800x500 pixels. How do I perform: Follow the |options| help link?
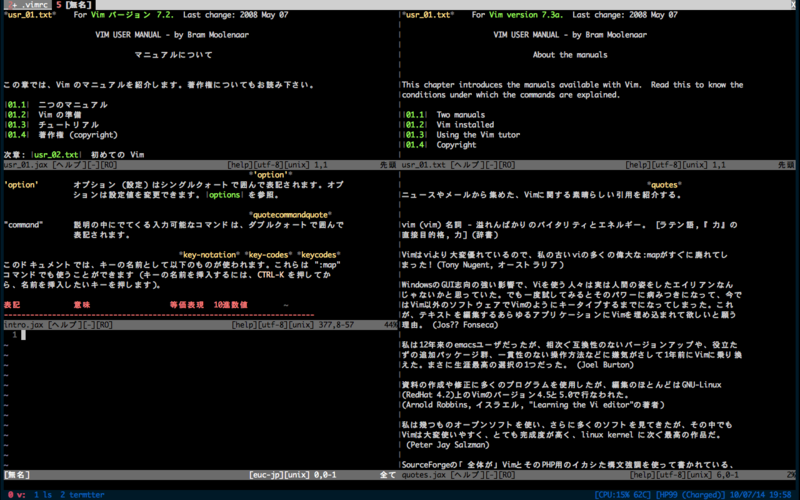click(x=224, y=195)
